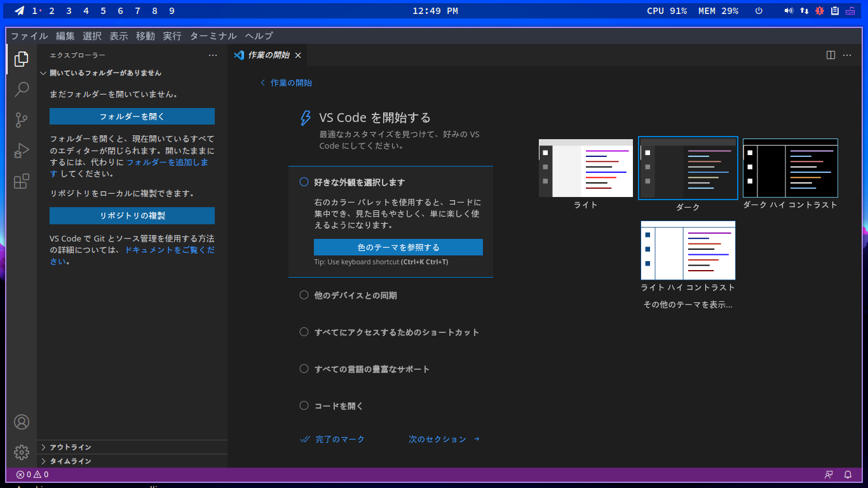Open the Source Control view icon
This screenshot has height=488, width=868.
pyautogui.click(x=22, y=119)
